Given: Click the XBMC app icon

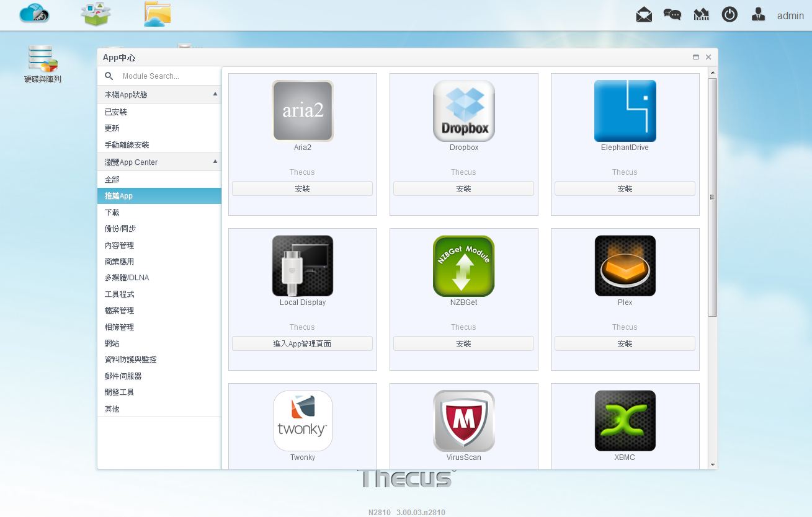Looking at the screenshot, I should click(x=625, y=421).
